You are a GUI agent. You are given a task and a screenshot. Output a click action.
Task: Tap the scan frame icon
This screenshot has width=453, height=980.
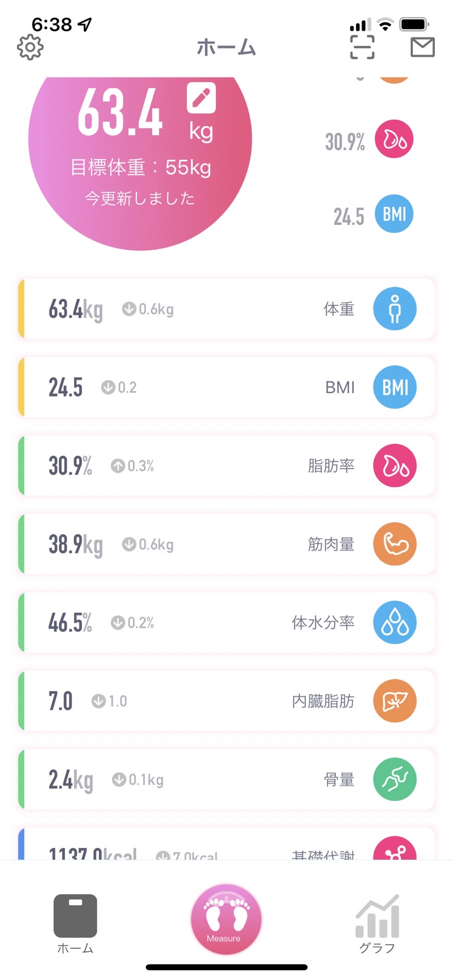(x=362, y=47)
